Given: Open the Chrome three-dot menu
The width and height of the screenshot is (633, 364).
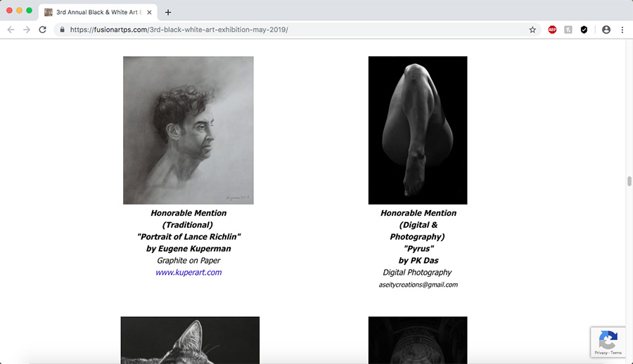Looking at the screenshot, I should [622, 30].
